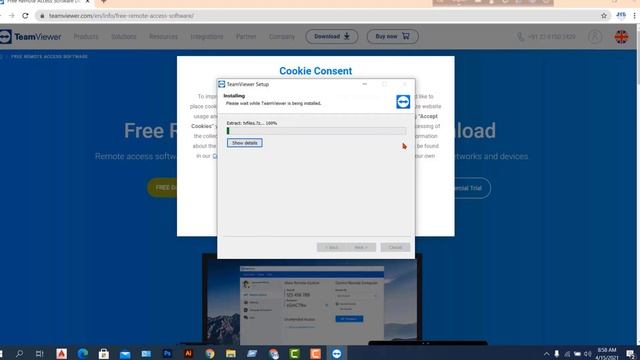Minimize the TeamViewer Setup window
This screenshot has height=360, width=640.
coord(364,84)
